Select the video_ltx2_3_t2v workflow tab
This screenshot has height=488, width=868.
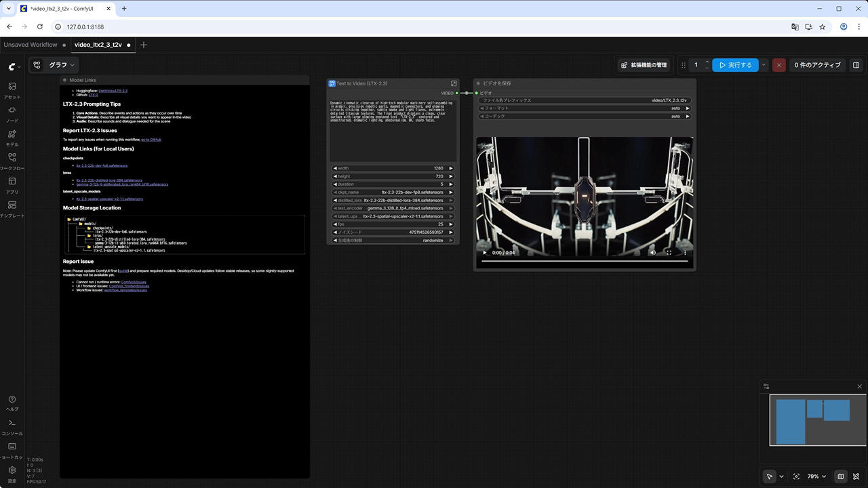pyautogui.click(x=98, y=45)
